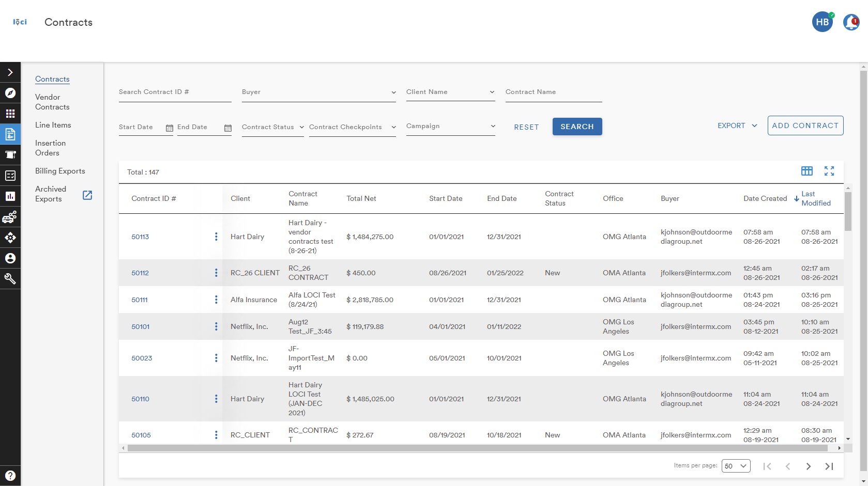Open the help question mark icon

(x=10, y=476)
